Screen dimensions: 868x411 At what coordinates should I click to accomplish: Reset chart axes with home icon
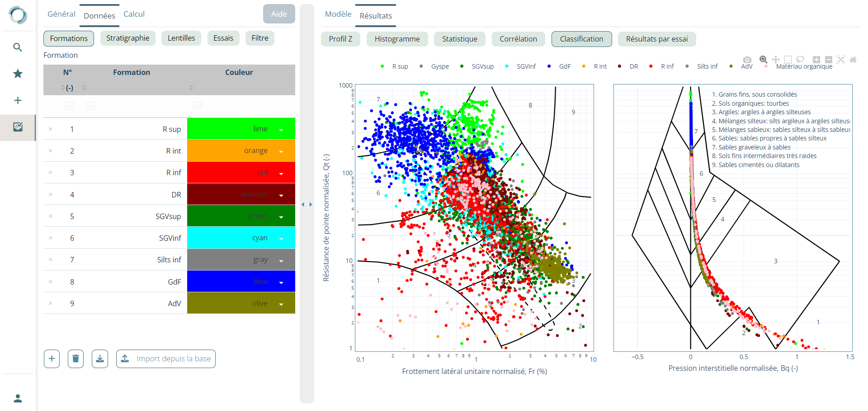tap(853, 60)
